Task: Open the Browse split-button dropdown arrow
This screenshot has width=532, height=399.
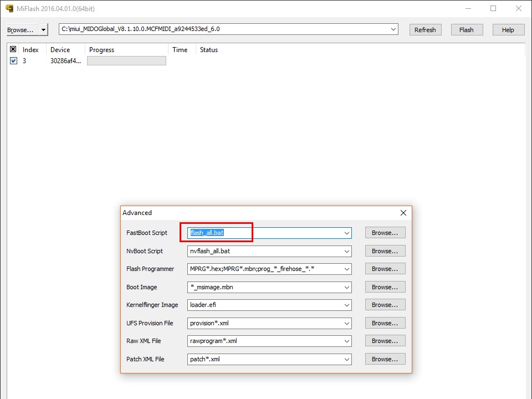Action: coord(43,30)
